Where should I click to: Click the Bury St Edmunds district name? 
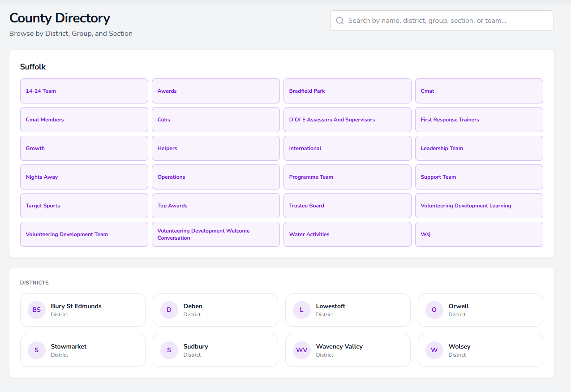76,306
